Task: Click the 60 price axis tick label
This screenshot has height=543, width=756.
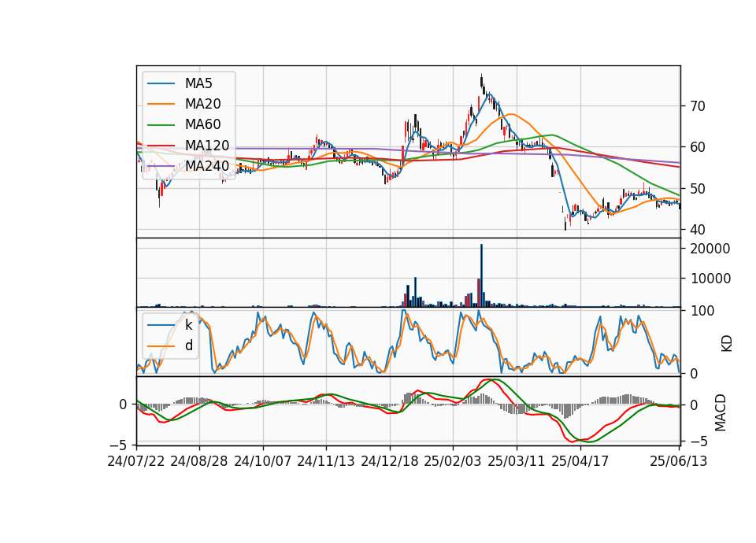Action: coord(697,147)
